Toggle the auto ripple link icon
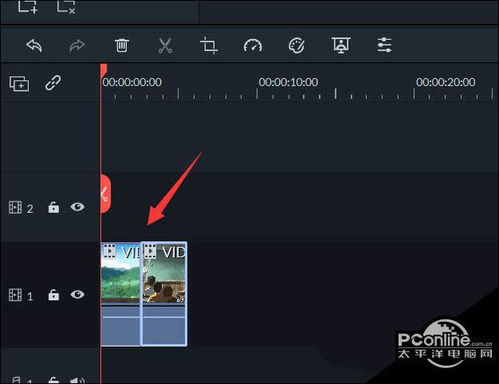499x384 pixels. tap(53, 83)
